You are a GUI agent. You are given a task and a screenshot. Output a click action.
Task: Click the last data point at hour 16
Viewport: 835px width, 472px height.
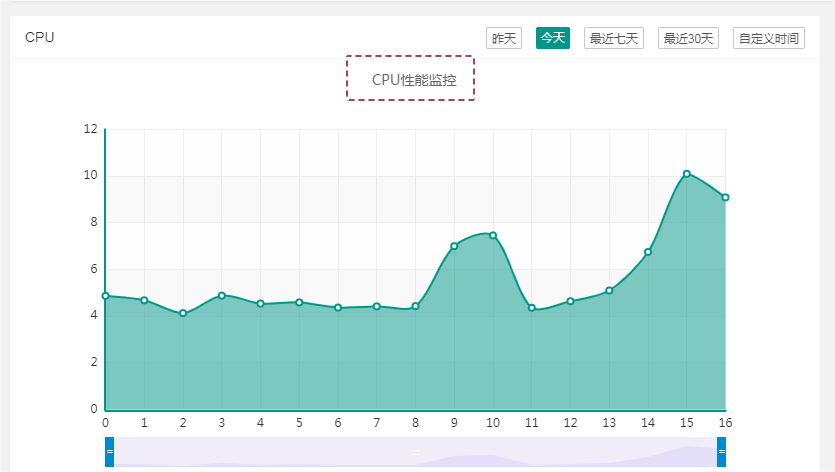point(725,197)
